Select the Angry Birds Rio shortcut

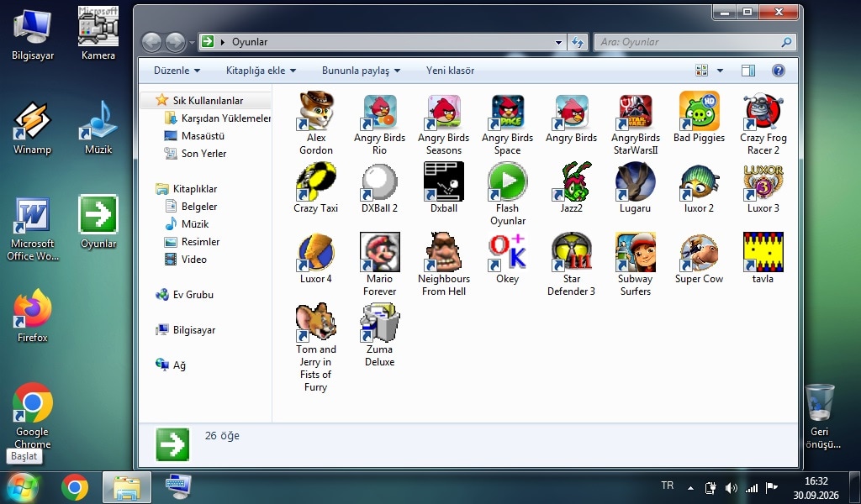pos(379,123)
